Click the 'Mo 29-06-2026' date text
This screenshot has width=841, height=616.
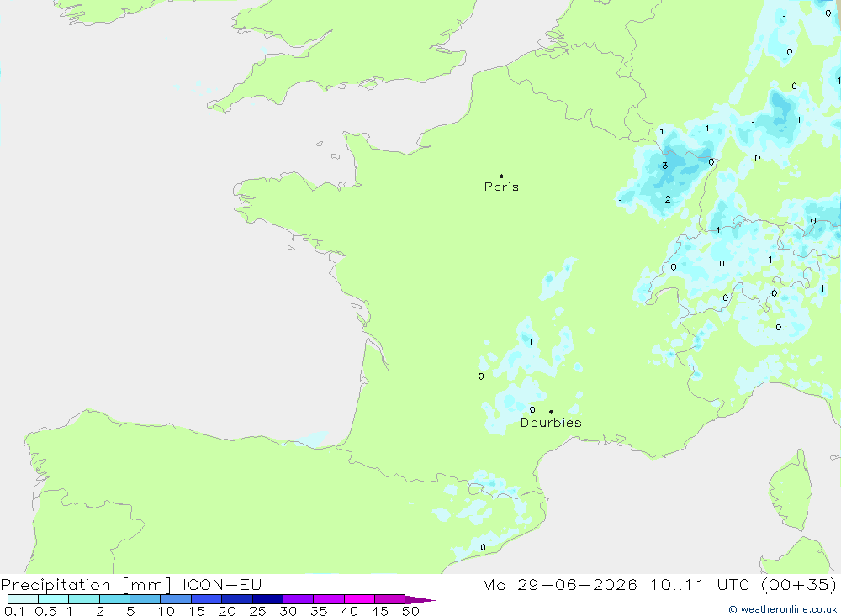[559, 584]
